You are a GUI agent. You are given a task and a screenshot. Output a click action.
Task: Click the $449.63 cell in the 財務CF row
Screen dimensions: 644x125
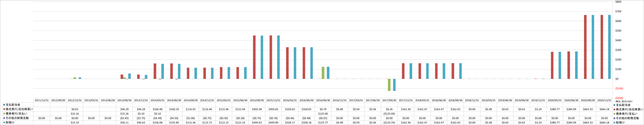coord(257,122)
